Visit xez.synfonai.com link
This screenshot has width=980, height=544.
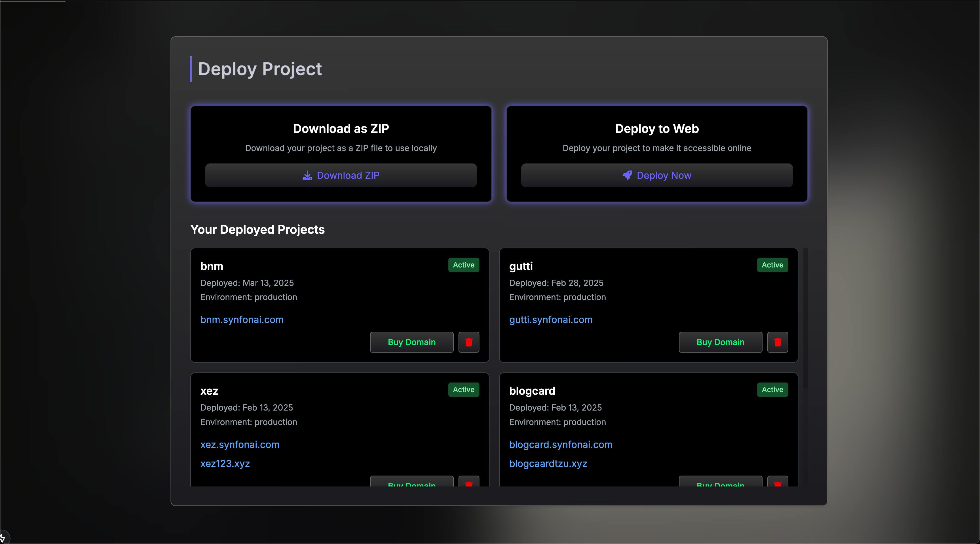click(x=240, y=444)
